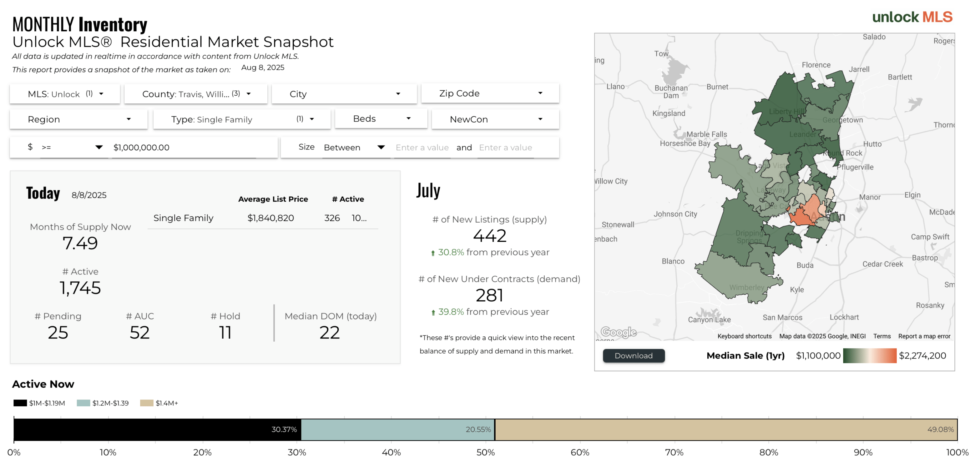Image resolution: width=980 pixels, height=467 pixels.
Task: Click the teal $1.2M-$1.39 legend swatch
Action: point(83,403)
